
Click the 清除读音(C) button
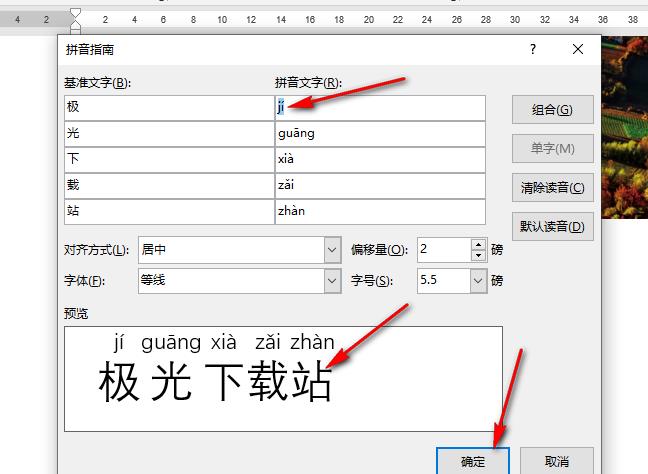point(553,188)
